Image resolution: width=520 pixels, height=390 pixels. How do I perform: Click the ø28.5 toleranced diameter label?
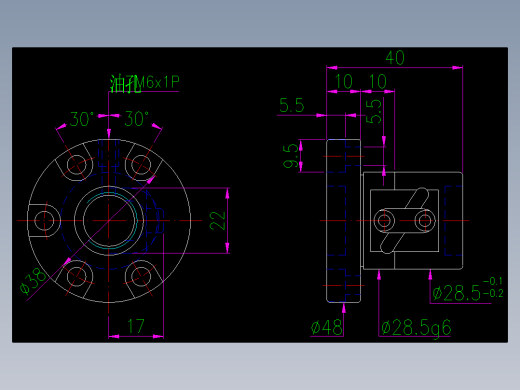click(457, 294)
